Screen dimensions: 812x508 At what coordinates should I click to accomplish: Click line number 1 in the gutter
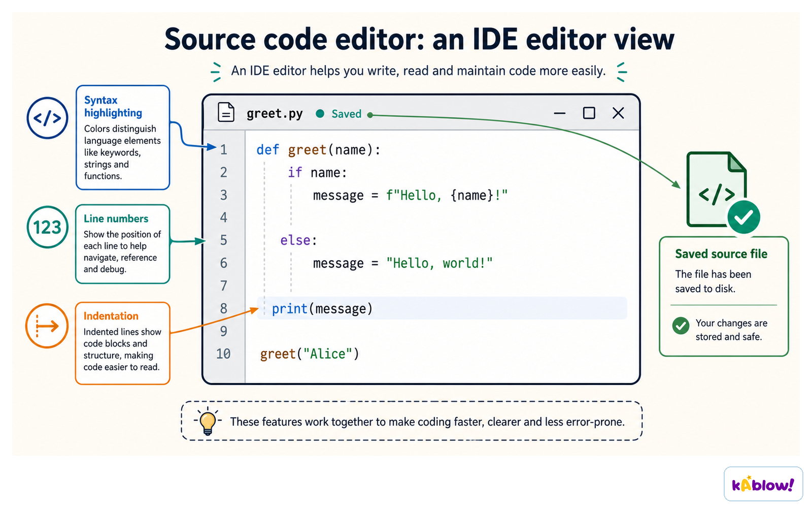(x=224, y=150)
